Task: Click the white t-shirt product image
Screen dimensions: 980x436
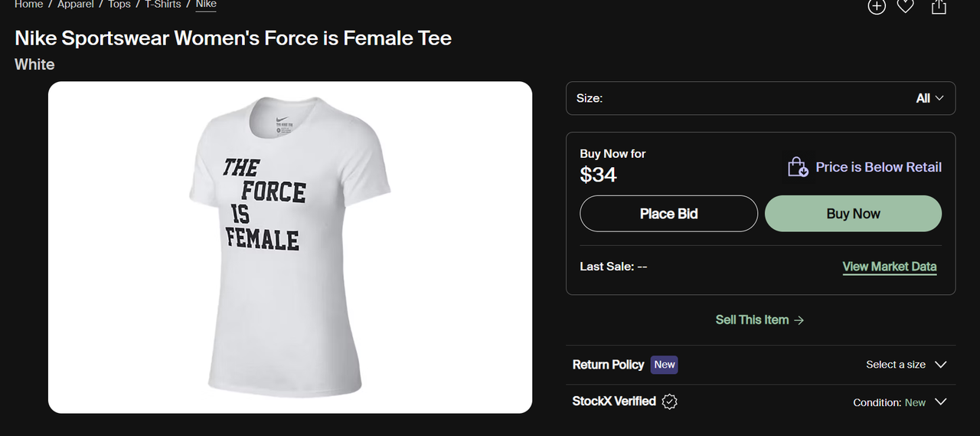Action: point(289,247)
